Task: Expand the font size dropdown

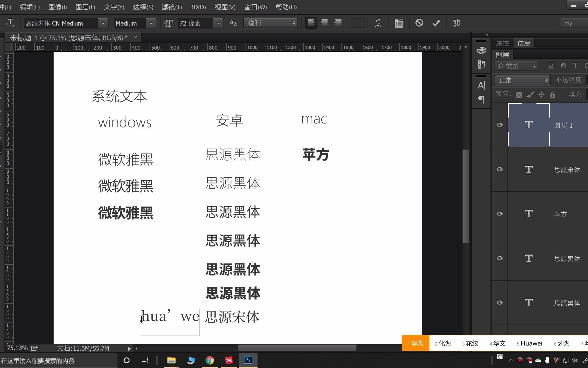Action: click(218, 23)
